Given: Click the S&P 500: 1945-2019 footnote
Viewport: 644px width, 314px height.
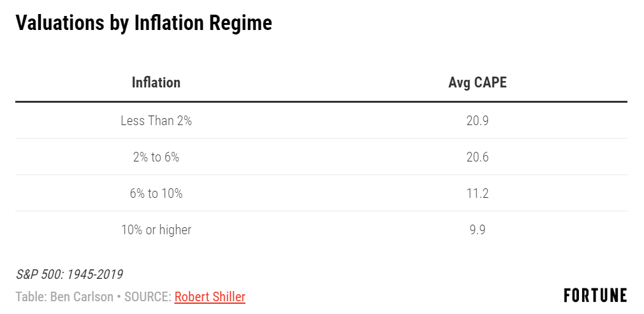Looking at the screenshot, I should coord(69,274).
